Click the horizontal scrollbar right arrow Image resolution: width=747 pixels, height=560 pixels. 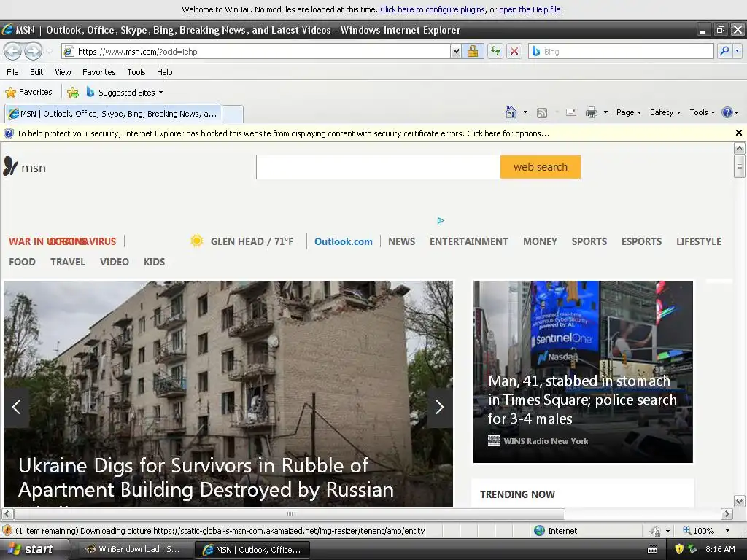coord(727,514)
